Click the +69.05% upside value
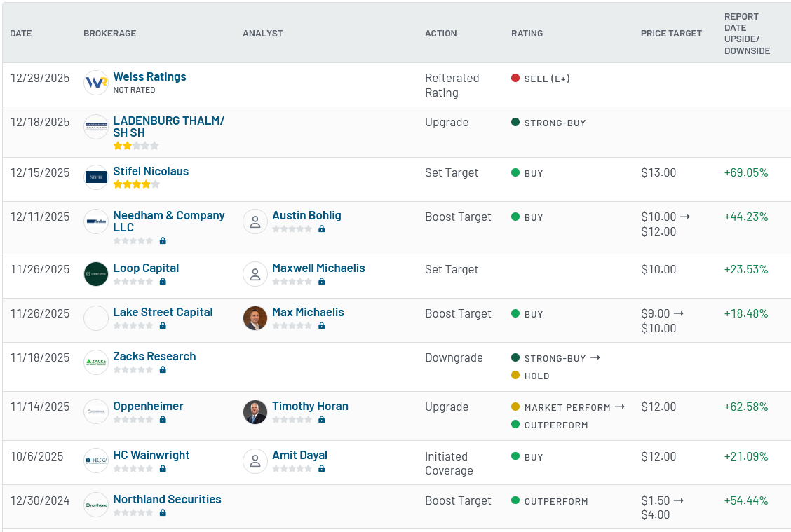Image resolution: width=791 pixels, height=532 pixels. click(746, 172)
